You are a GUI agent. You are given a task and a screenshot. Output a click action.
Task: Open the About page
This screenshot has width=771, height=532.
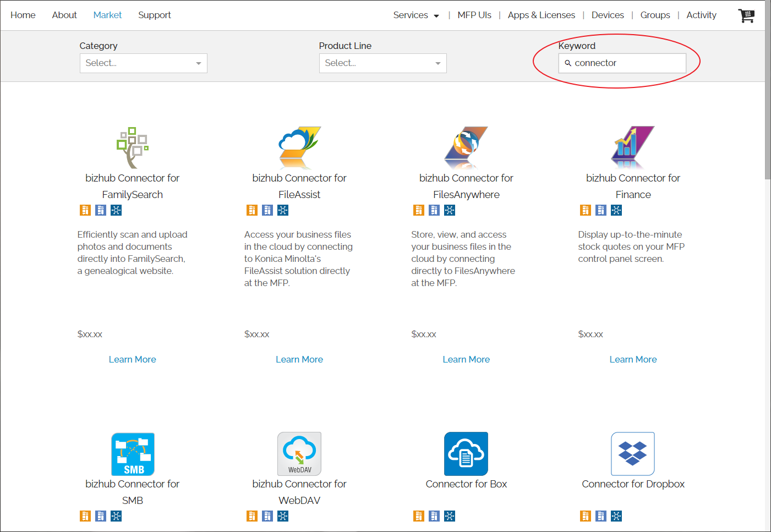[64, 15]
